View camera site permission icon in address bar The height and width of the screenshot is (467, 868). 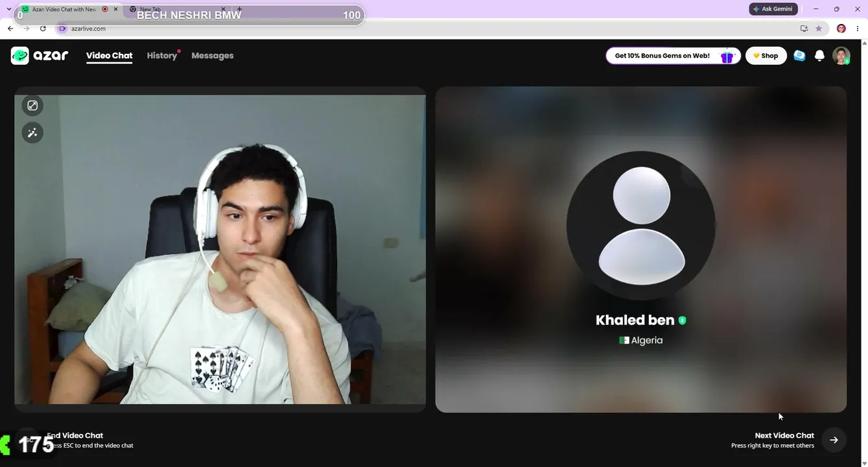pos(62,29)
